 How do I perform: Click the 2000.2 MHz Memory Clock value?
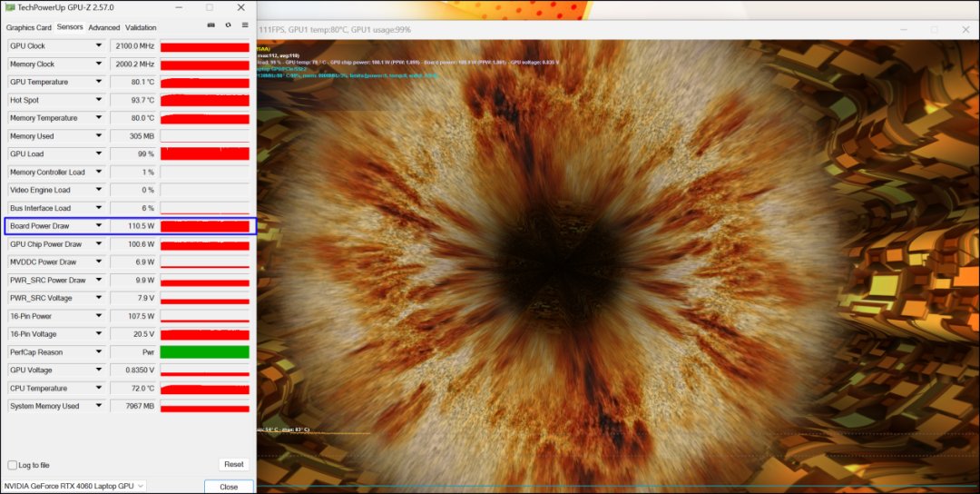(x=133, y=64)
